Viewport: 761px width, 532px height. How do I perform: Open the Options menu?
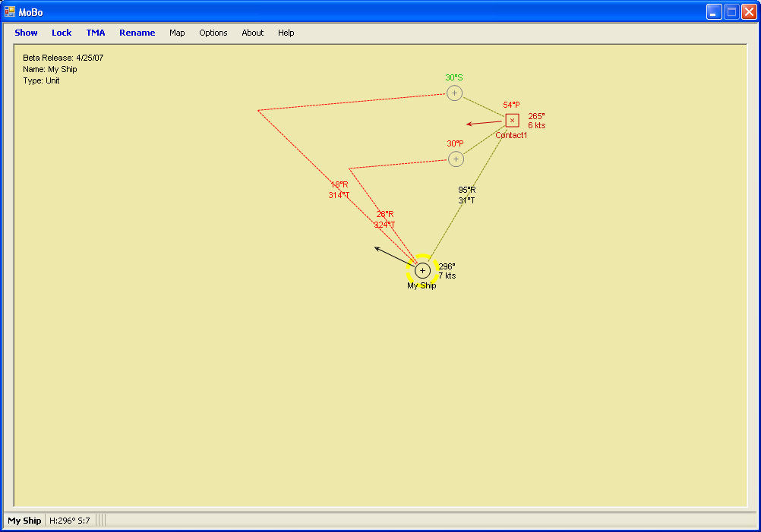(213, 33)
